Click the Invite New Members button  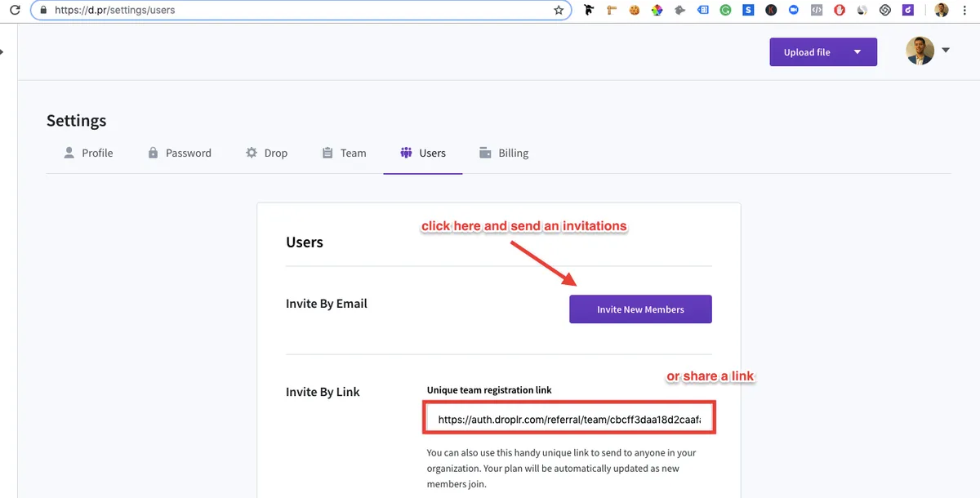point(640,309)
